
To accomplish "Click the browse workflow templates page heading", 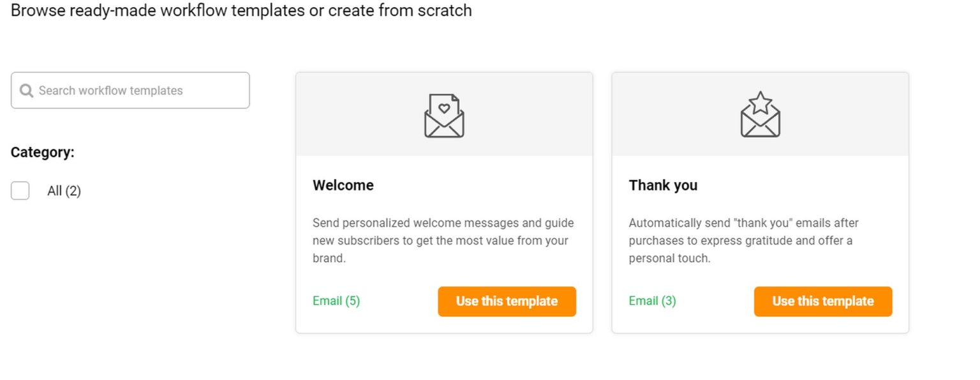I will click(241, 10).
